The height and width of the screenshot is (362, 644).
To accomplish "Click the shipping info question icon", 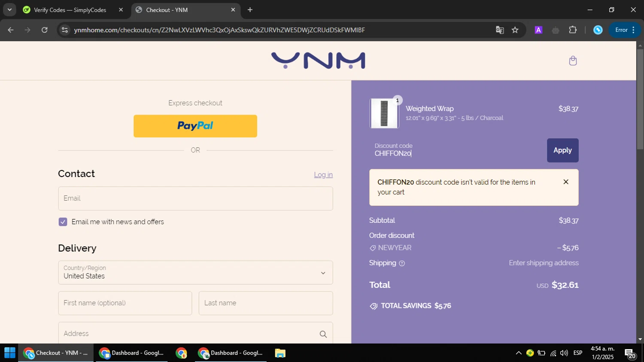I will pyautogui.click(x=402, y=263).
